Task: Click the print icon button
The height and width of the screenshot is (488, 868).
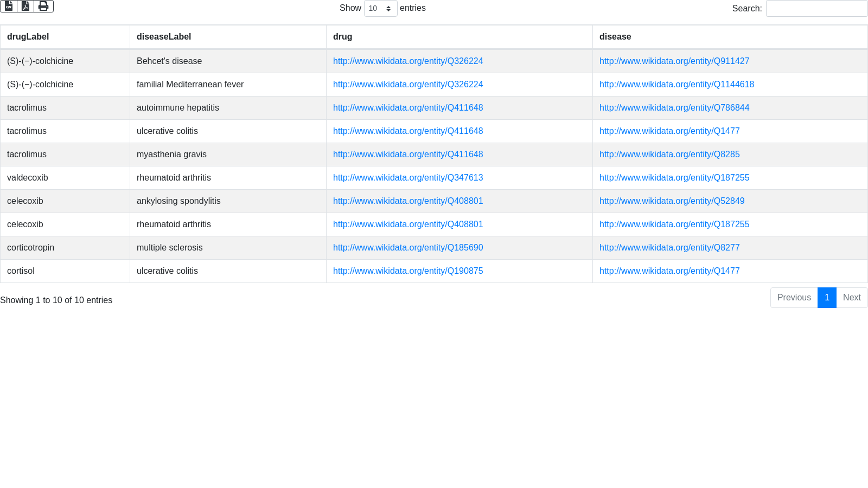Action: (x=43, y=6)
